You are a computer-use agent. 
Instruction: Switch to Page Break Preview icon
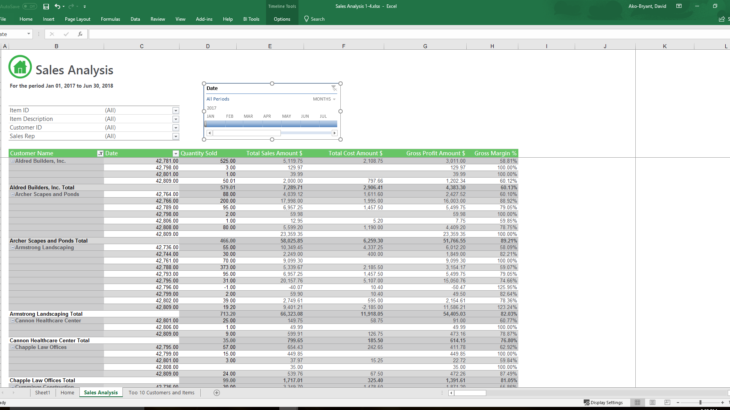(667, 403)
